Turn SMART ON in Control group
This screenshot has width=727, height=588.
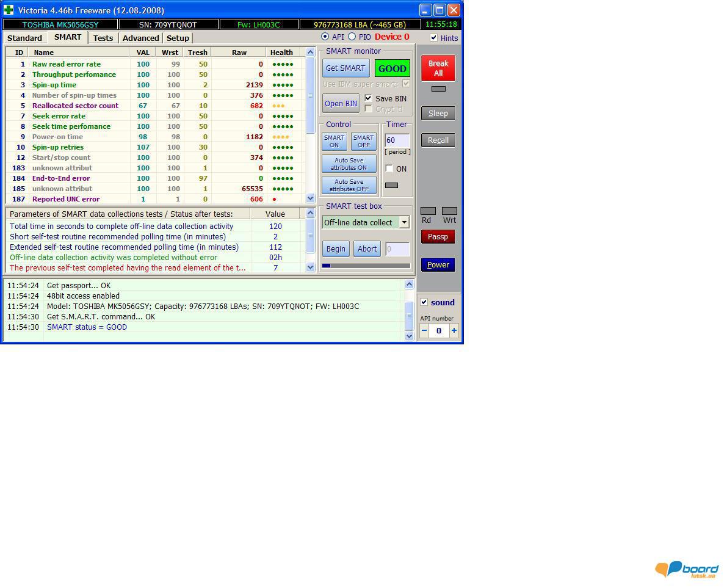coord(334,141)
